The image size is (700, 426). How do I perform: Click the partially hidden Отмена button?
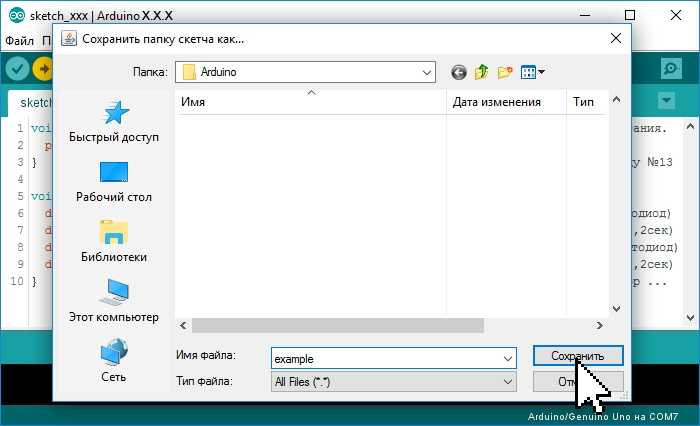tap(578, 382)
